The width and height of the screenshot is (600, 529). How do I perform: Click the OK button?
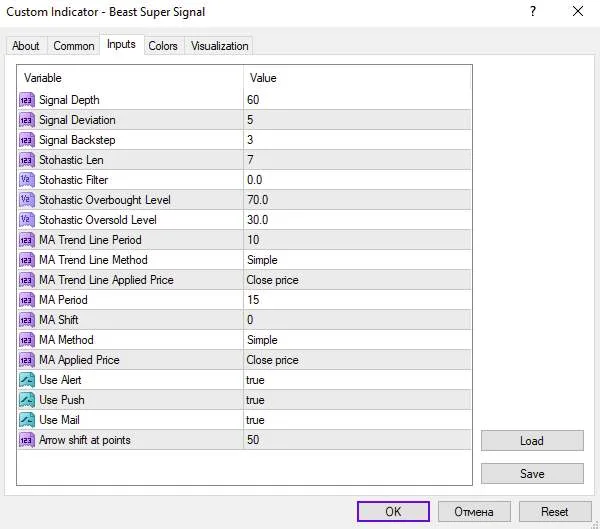393,512
